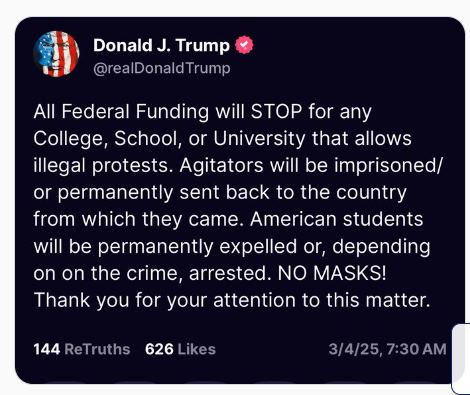
Task: Click the line starting 'All Federal Funding'
Action: [x=202, y=112]
